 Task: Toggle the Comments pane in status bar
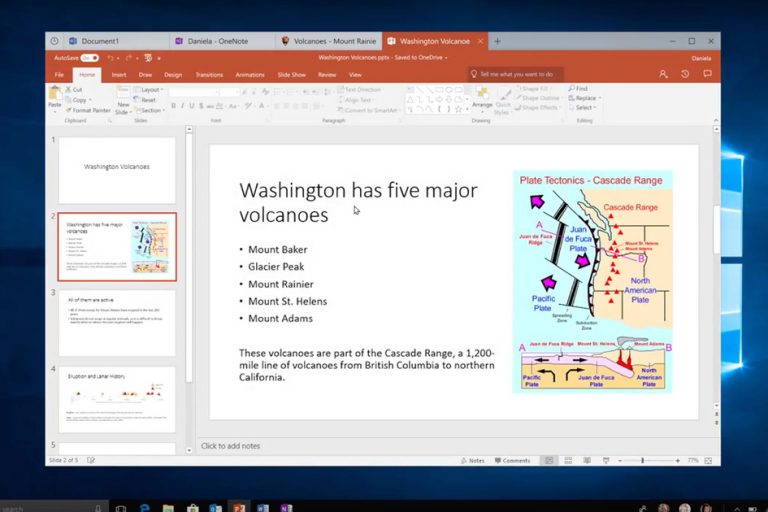click(512, 460)
